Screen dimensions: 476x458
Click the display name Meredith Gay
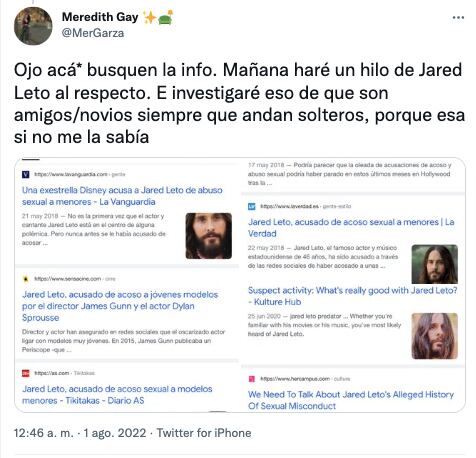coord(100,17)
